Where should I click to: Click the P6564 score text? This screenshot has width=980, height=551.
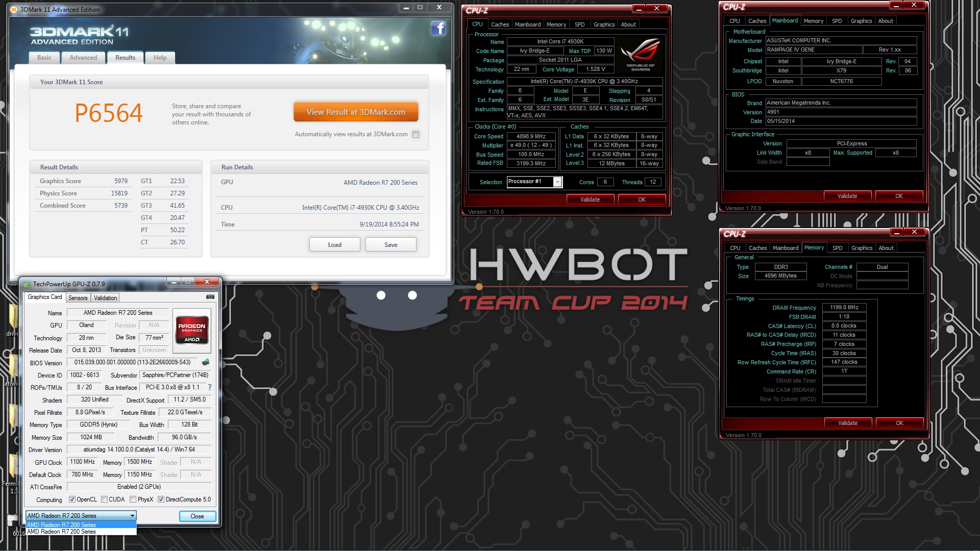click(x=109, y=113)
